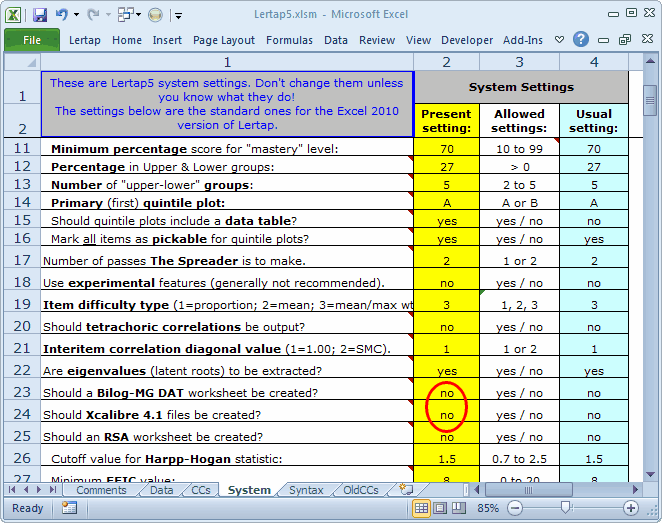Click the round gray Quick Access icon
662x523 pixels.
[155, 15]
